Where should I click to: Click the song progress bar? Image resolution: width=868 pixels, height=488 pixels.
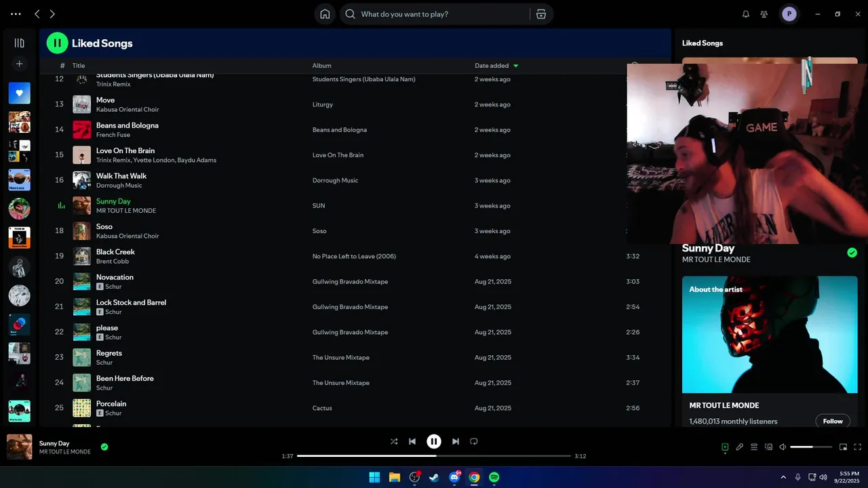pos(434,456)
